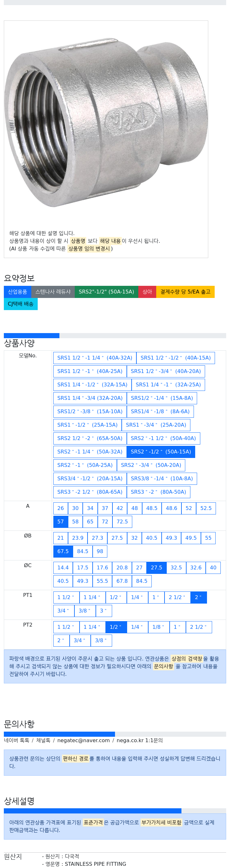Choose PT1 size 2 1/2"
The image size is (230, 868).
coord(177,597)
